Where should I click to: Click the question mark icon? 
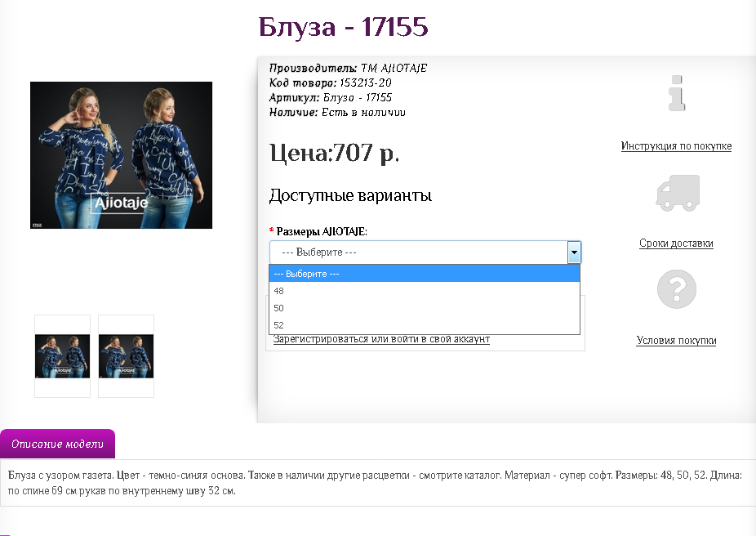[677, 289]
